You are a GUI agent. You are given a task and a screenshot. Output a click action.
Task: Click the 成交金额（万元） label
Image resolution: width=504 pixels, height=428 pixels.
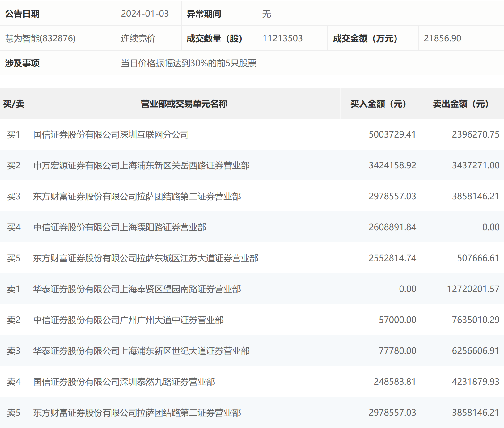click(x=365, y=38)
